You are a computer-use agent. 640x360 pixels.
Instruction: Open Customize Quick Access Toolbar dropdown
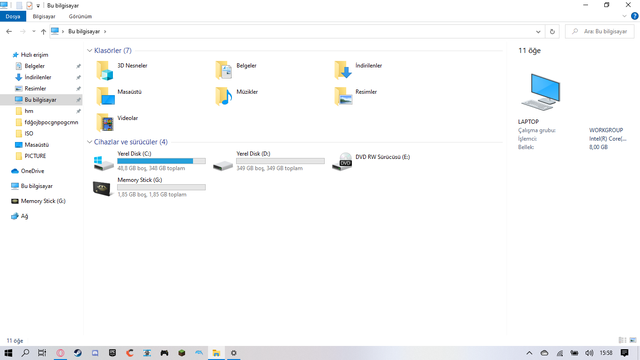tap(38, 6)
